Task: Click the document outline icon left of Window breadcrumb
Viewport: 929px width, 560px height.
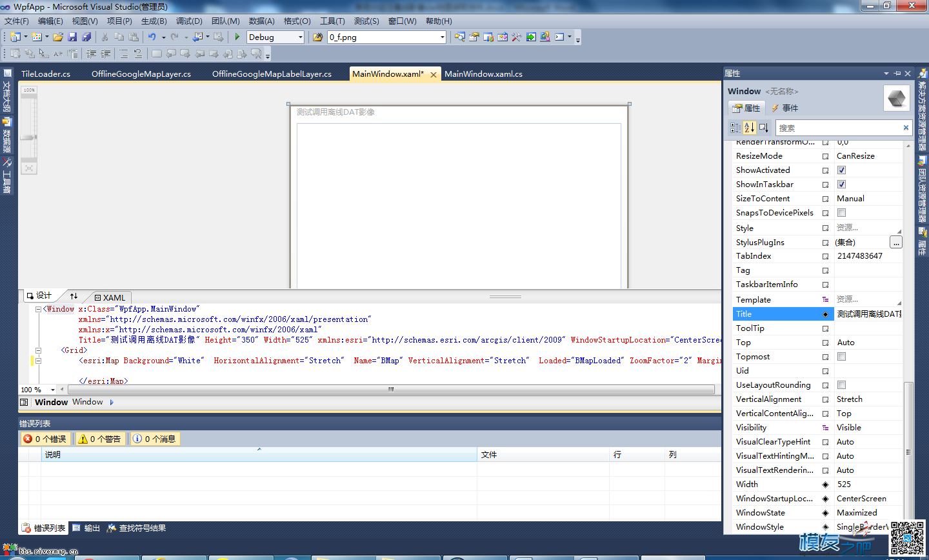Action: pos(24,402)
